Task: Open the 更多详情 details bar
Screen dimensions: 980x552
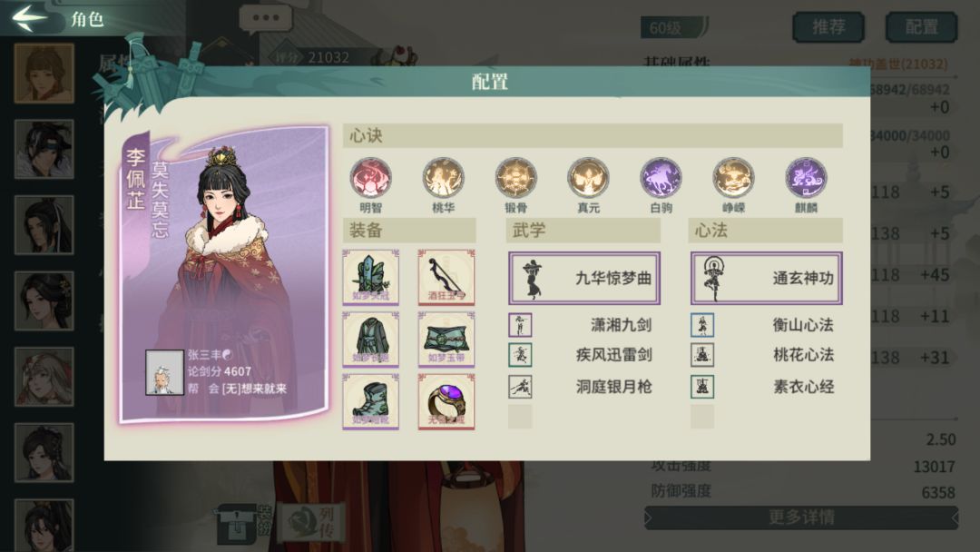Action: tap(801, 517)
